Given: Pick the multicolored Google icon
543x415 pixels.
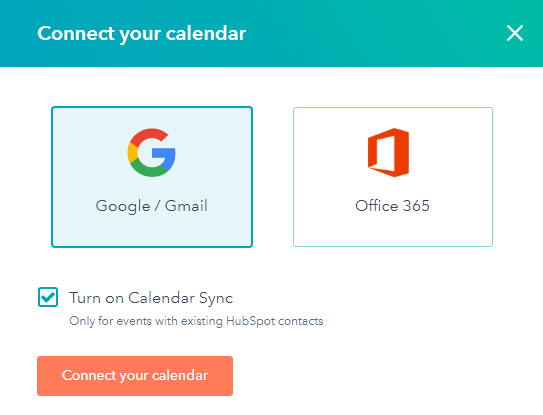Looking at the screenshot, I should point(151,152).
